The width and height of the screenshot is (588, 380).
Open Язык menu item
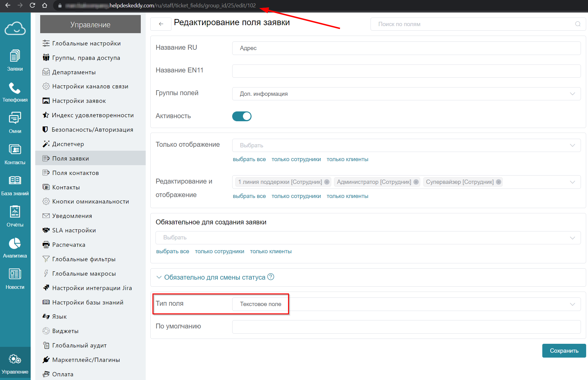click(x=90, y=316)
